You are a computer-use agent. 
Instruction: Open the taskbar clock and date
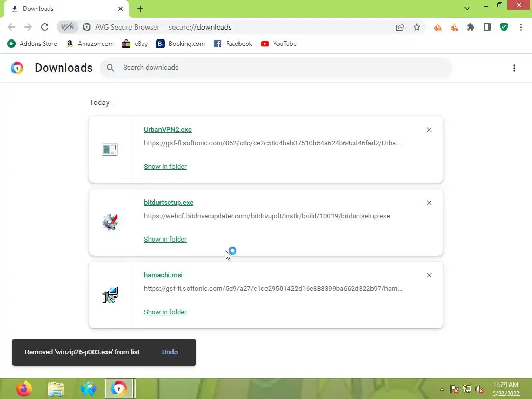506,389
